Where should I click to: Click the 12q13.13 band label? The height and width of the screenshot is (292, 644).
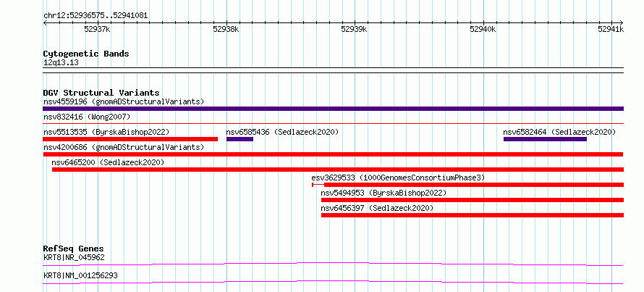(61, 63)
